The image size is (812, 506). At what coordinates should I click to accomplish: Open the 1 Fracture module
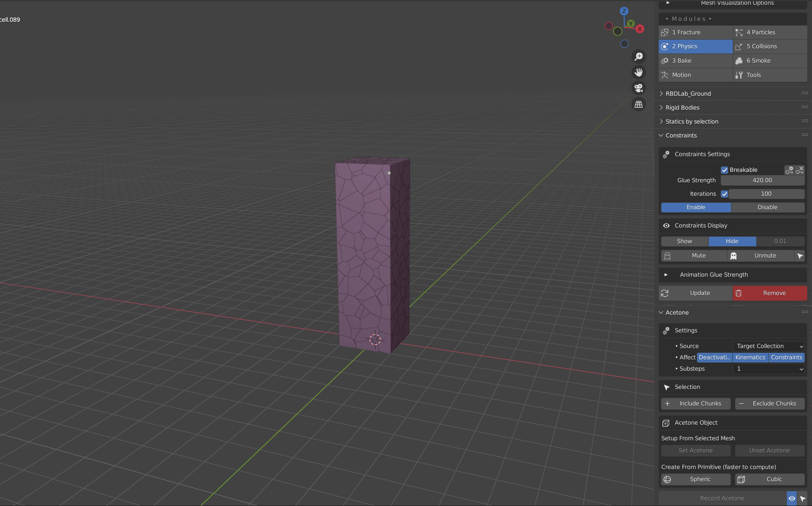(696, 32)
